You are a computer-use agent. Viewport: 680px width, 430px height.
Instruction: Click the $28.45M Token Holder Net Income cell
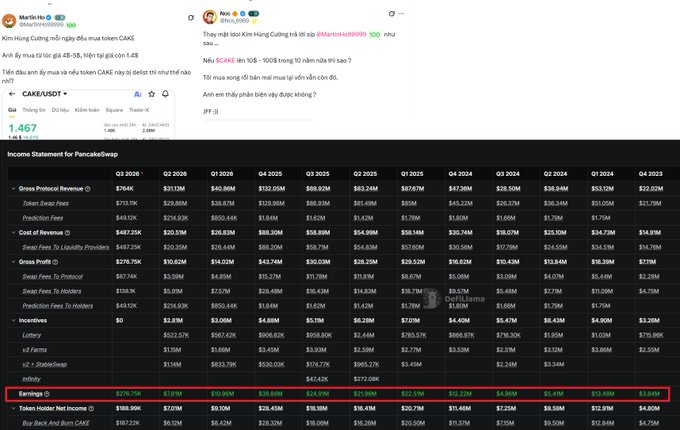pyautogui.click(x=270, y=408)
